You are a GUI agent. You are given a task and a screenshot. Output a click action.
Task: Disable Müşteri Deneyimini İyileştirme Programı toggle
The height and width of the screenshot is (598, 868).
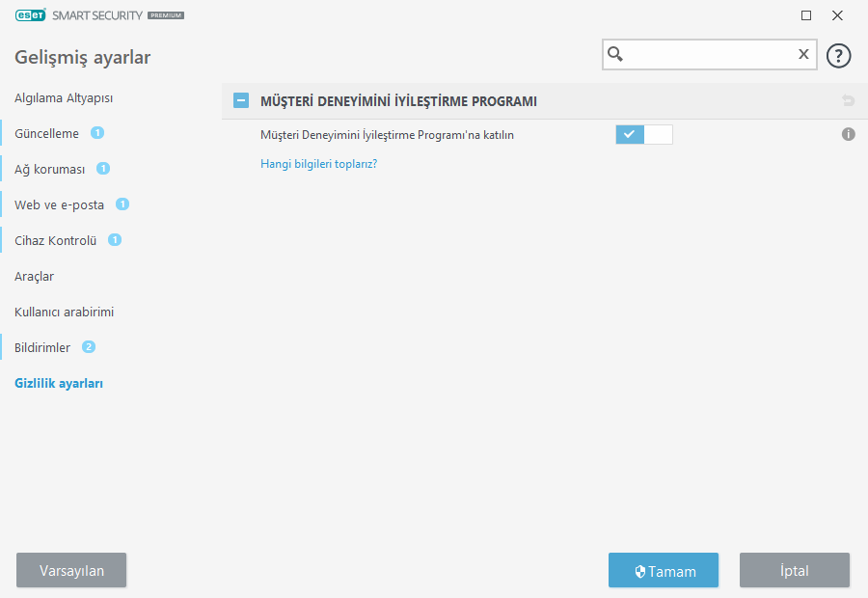tap(643, 135)
